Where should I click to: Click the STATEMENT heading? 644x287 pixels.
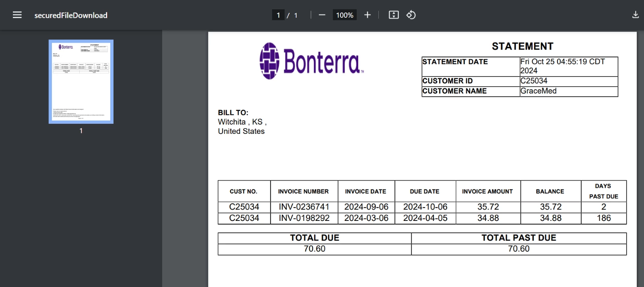(522, 46)
